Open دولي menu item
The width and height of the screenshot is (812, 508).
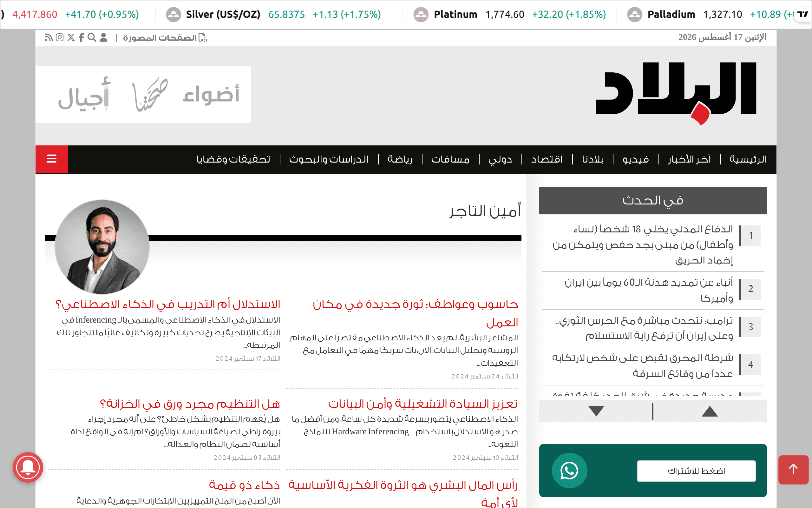[500, 159]
